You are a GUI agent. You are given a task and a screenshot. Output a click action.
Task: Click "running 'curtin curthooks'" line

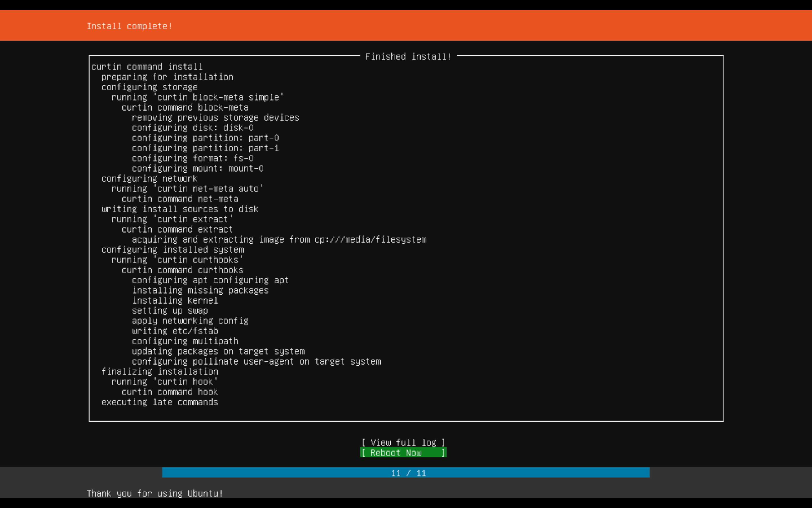(177, 260)
